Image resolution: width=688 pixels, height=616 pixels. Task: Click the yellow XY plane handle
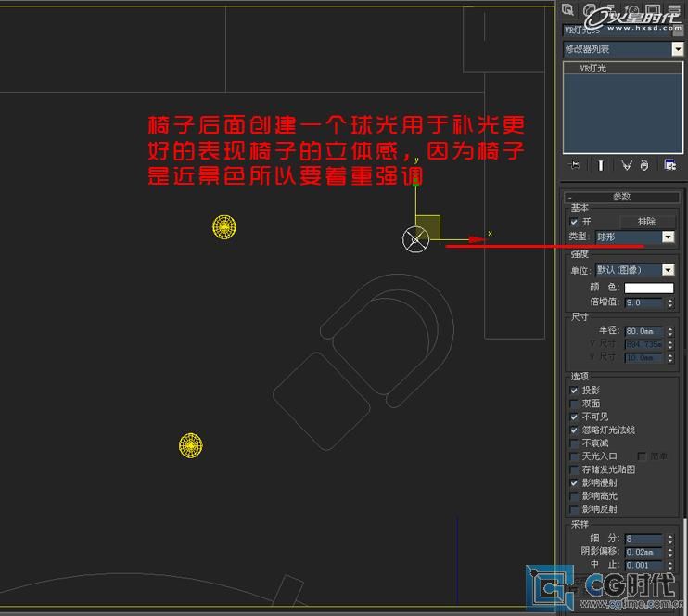[427, 227]
